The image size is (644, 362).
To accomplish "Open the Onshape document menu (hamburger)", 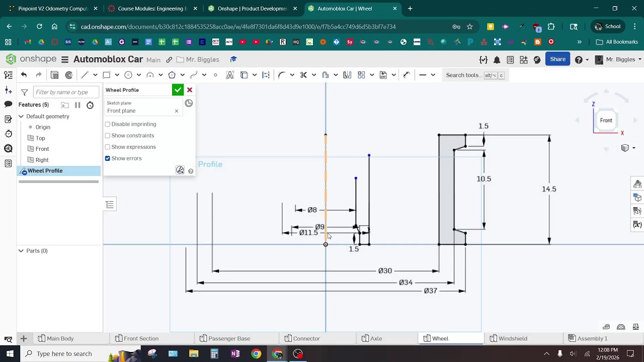I will point(65,60).
